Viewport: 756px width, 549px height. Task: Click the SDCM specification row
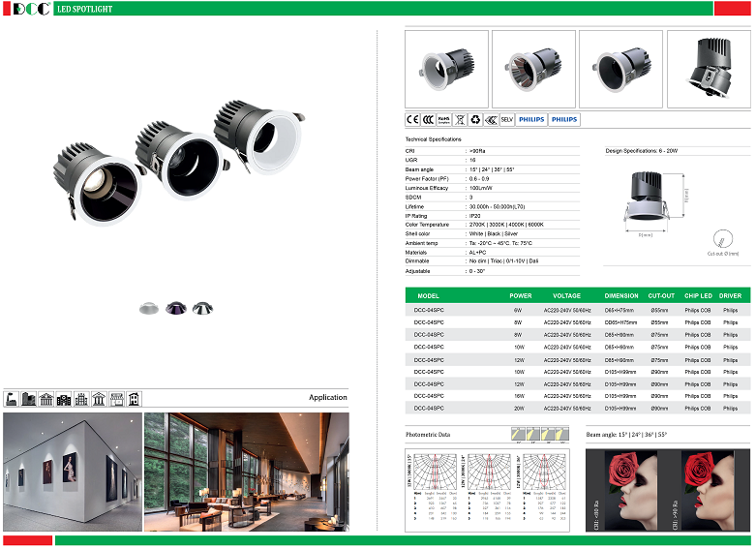[x=493, y=198]
